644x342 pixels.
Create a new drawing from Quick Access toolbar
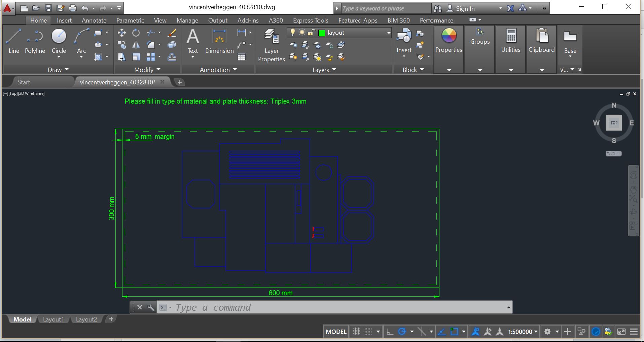click(x=24, y=8)
